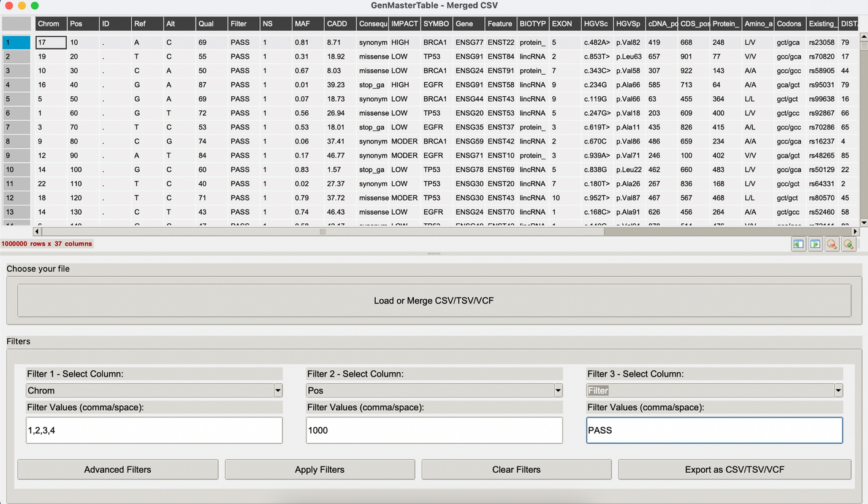Viewport: 868px width, 504px height.
Task: Click Load or Merge CSV/TSV/VCF button
Action: click(434, 300)
